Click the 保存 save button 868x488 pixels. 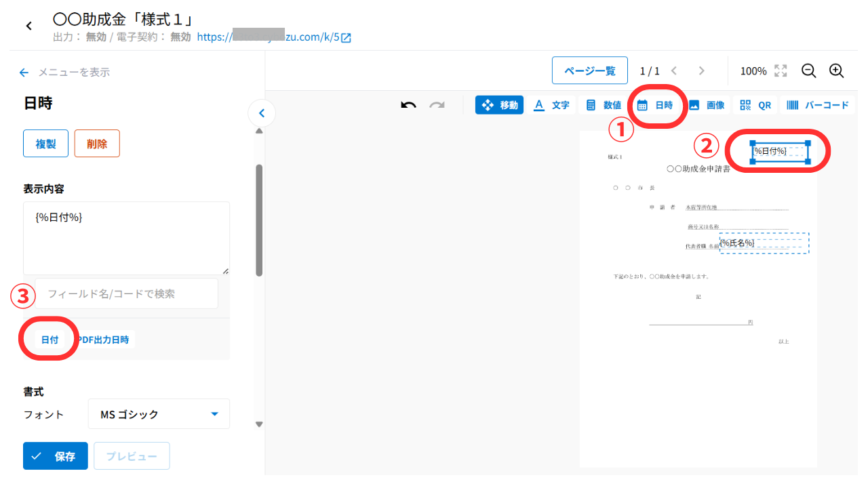tap(56, 456)
